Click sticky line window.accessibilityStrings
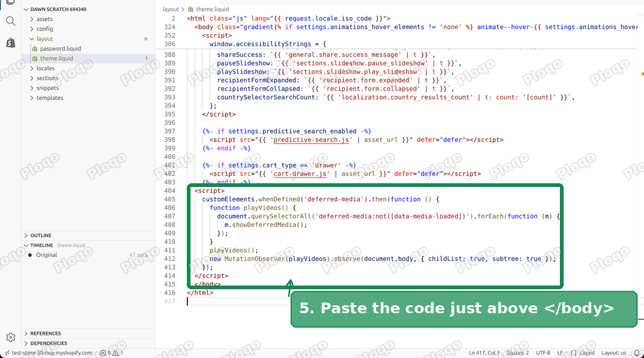The height and width of the screenshot is (358, 644). (x=267, y=44)
